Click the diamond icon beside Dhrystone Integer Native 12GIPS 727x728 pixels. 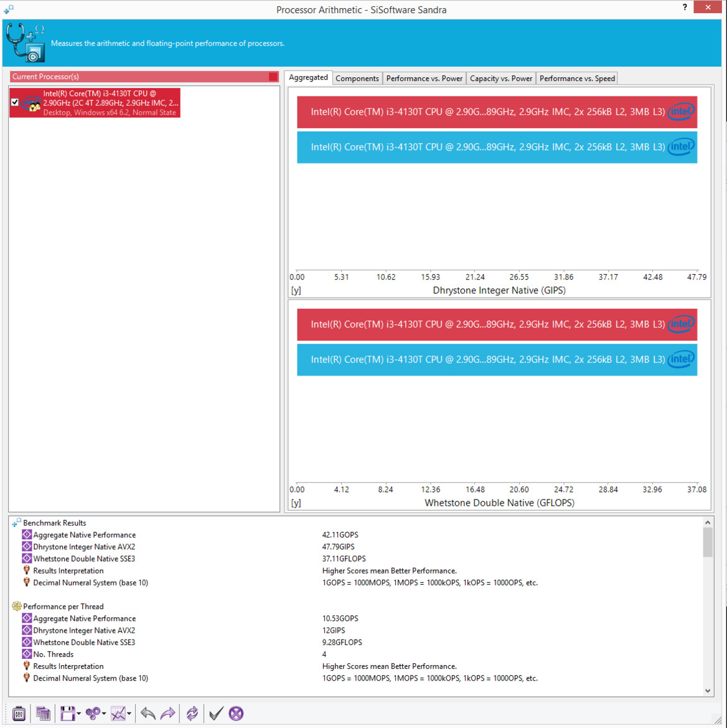point(27,630)
